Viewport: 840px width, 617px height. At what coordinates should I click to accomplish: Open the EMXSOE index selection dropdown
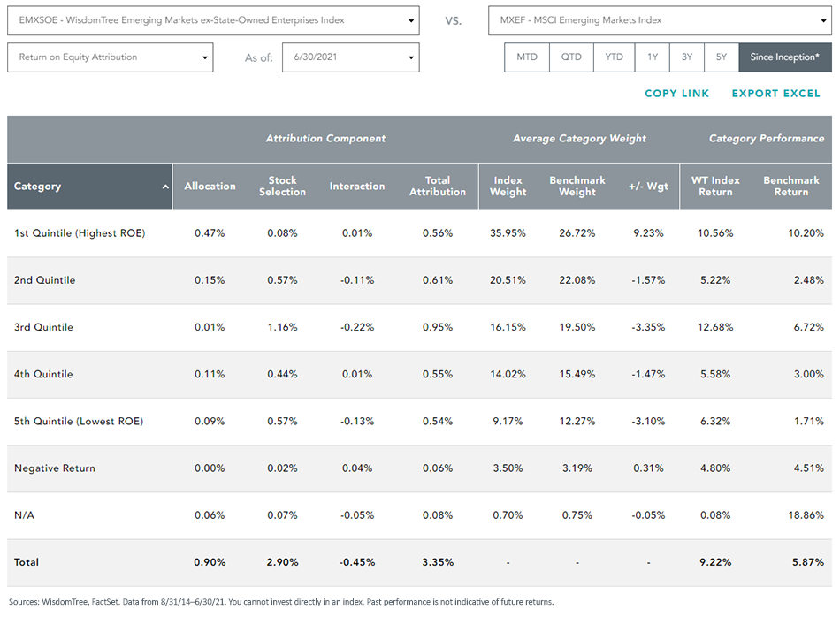(x=213, y=20)
